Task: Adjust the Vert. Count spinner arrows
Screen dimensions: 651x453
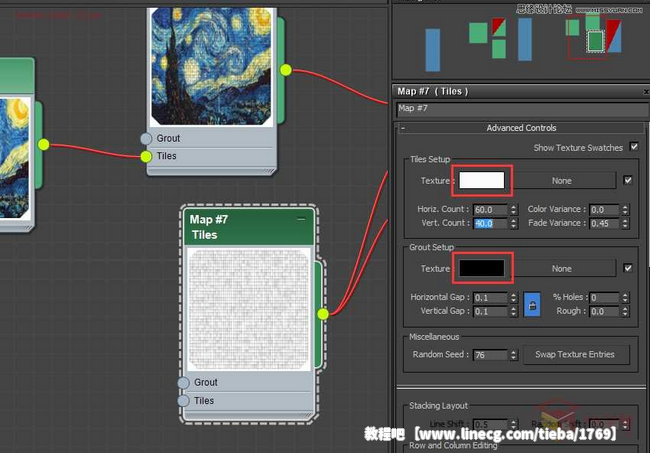Action: click(x=514, y=223)
